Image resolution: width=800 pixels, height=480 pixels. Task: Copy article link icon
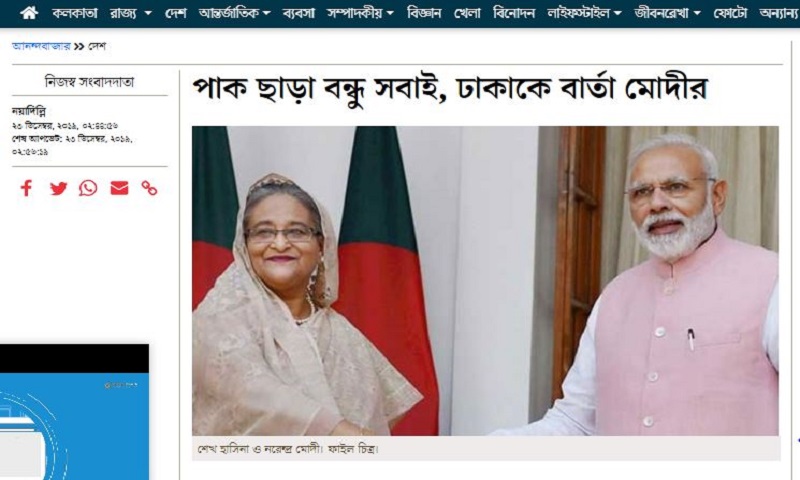pos(149,188)
